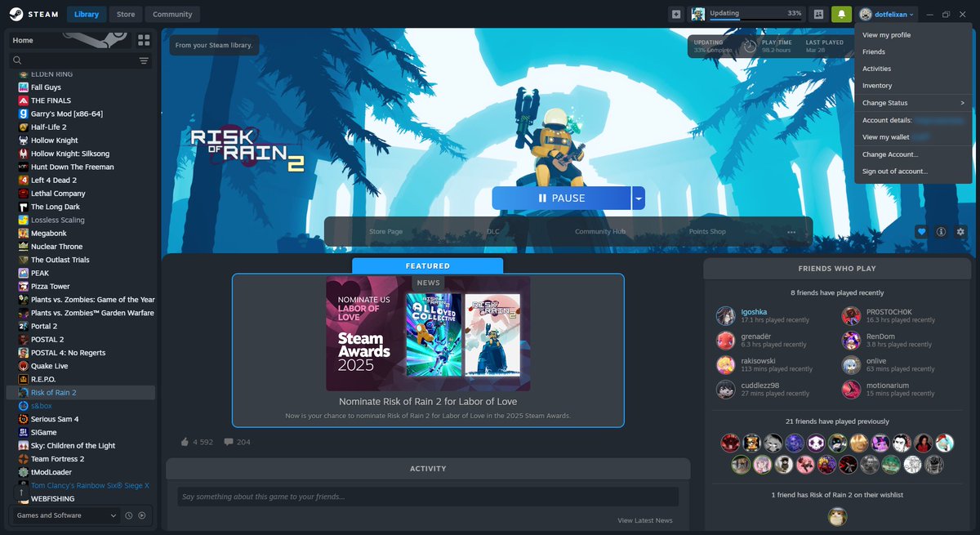Open the Library tab
The width and height of the screenshot is (980, 535).
click(86, 14)
